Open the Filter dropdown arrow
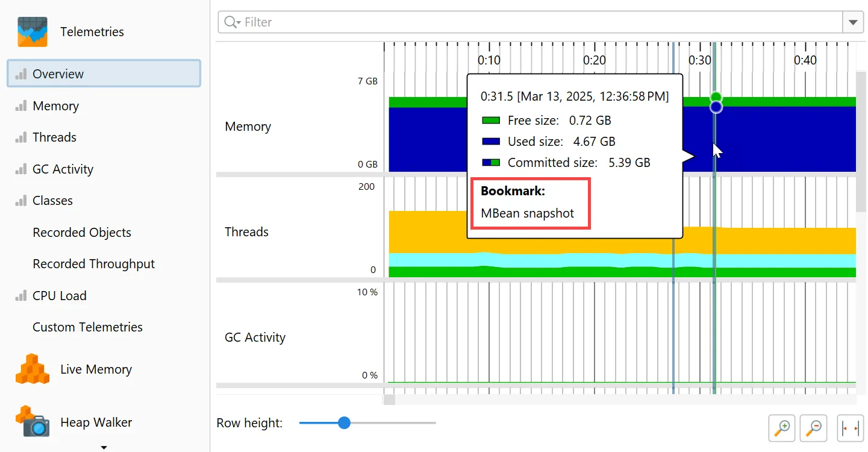 pyautogui.click(x=852, y=22)
